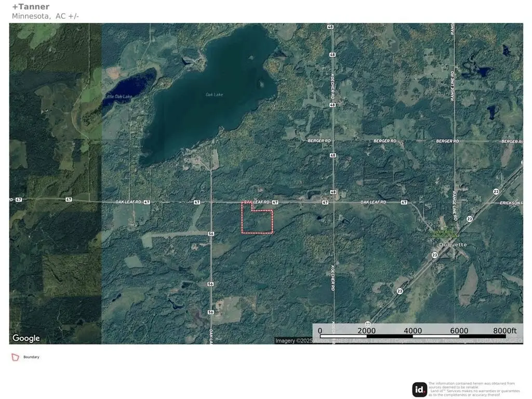532x399 pixels.
Task: Click the 0 mark on scale bar
Action: (x=320, y=330)
